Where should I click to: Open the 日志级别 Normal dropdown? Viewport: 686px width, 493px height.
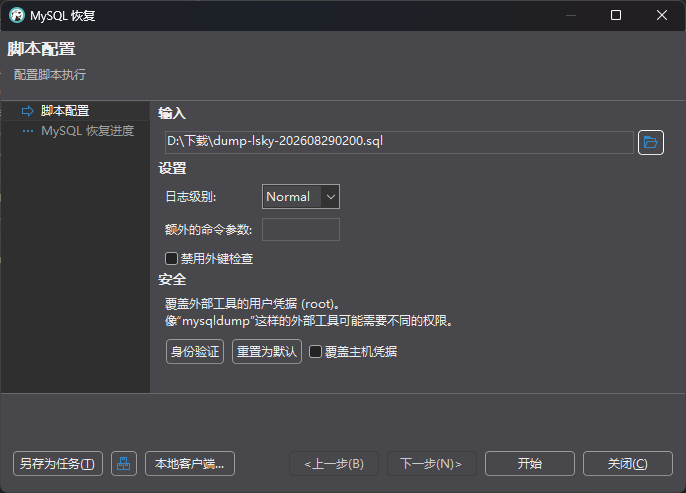pos(301,196)
